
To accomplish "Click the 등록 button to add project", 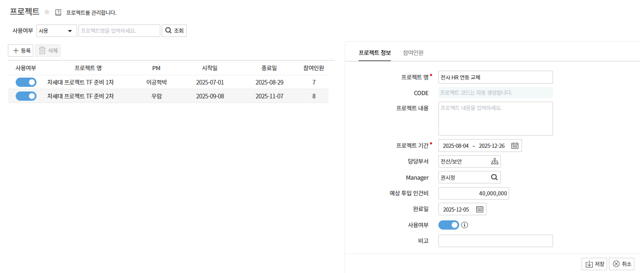I will tap(21, 51).
